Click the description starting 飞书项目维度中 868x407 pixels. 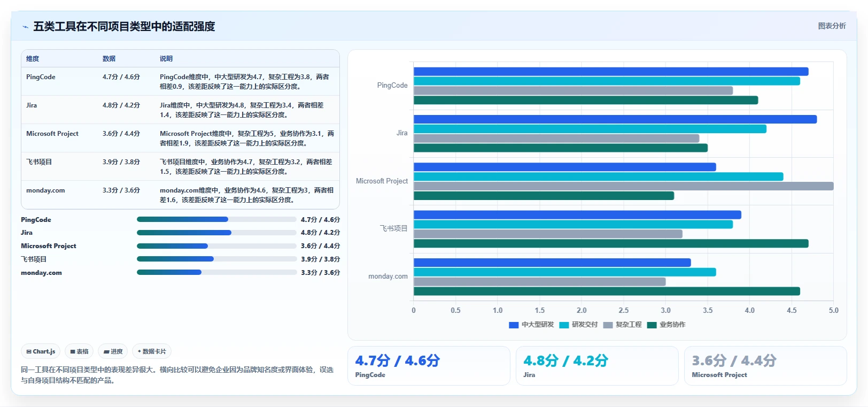click(x=246, y=167)
